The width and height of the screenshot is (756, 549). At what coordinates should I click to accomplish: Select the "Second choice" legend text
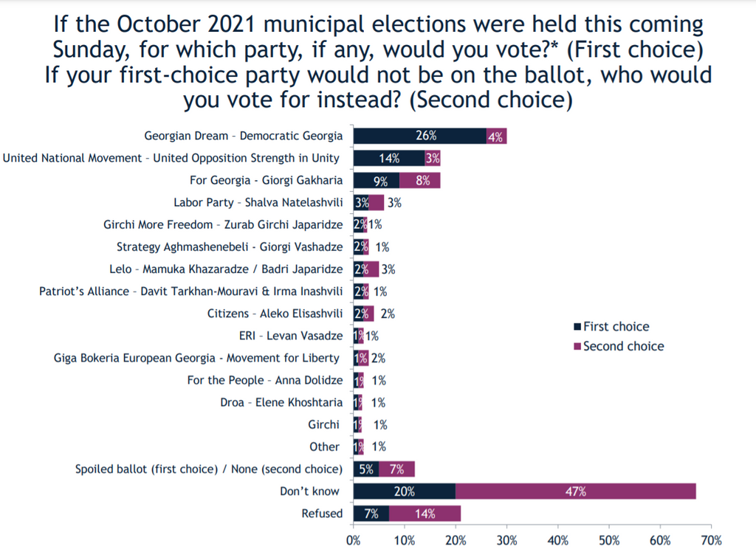tap(623, 346)
